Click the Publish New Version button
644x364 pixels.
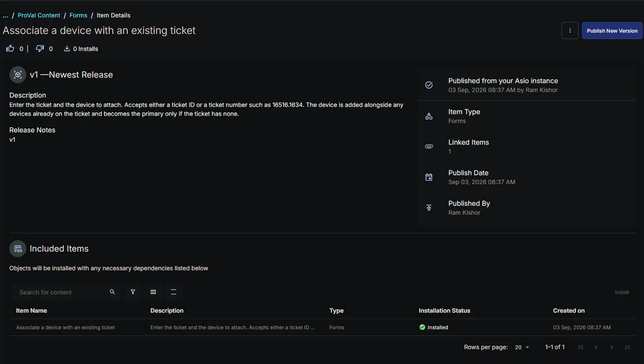612,31
